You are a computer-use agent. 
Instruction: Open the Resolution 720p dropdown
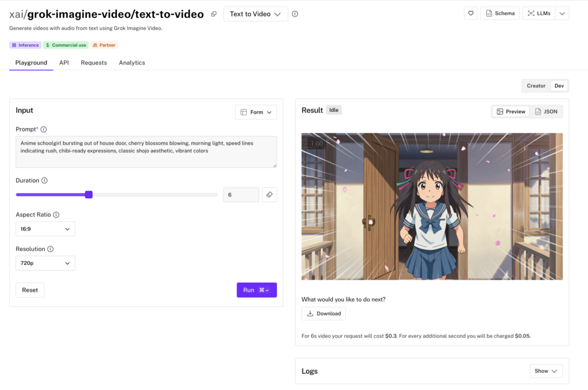click(x=45, y=264)
